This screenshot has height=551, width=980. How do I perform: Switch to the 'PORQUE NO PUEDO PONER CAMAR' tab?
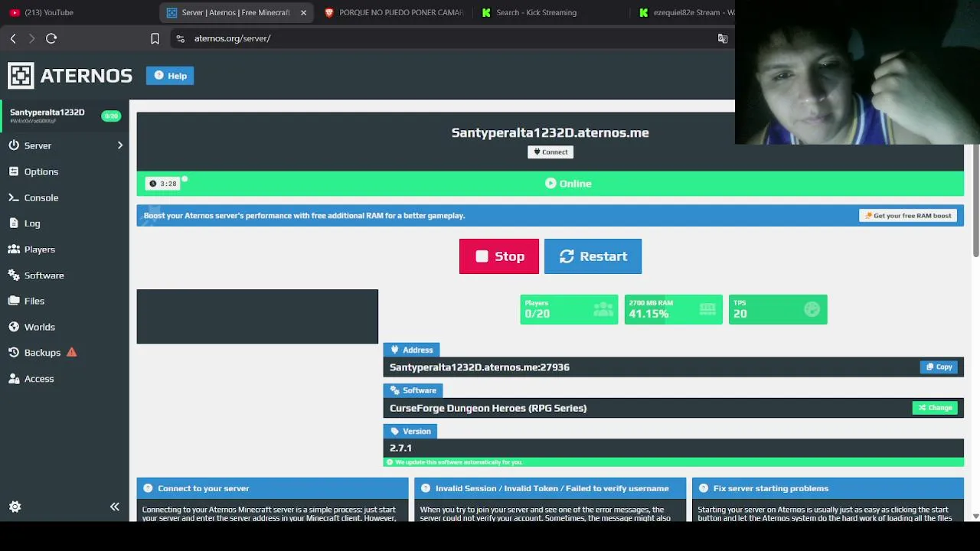point(395,12)
